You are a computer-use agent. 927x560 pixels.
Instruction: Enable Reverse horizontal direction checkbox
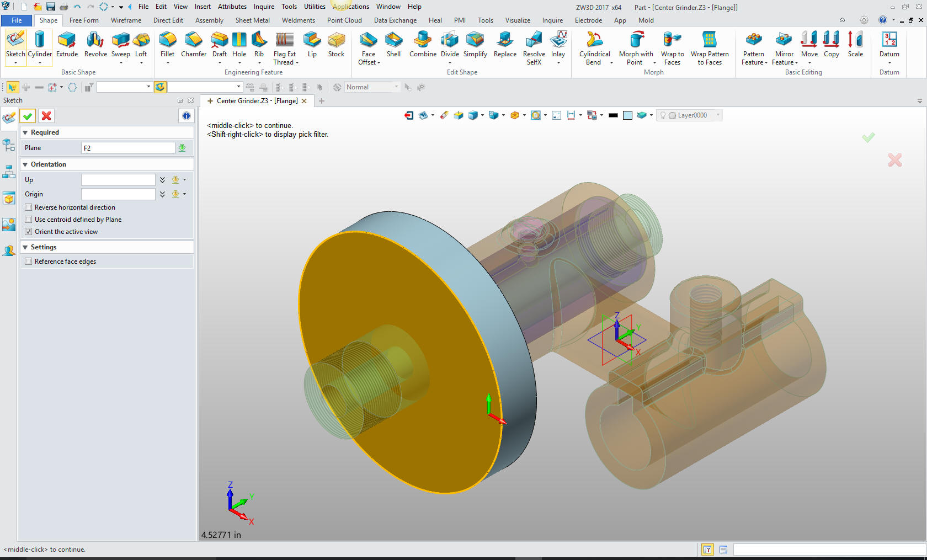click(x=29, y=207)
